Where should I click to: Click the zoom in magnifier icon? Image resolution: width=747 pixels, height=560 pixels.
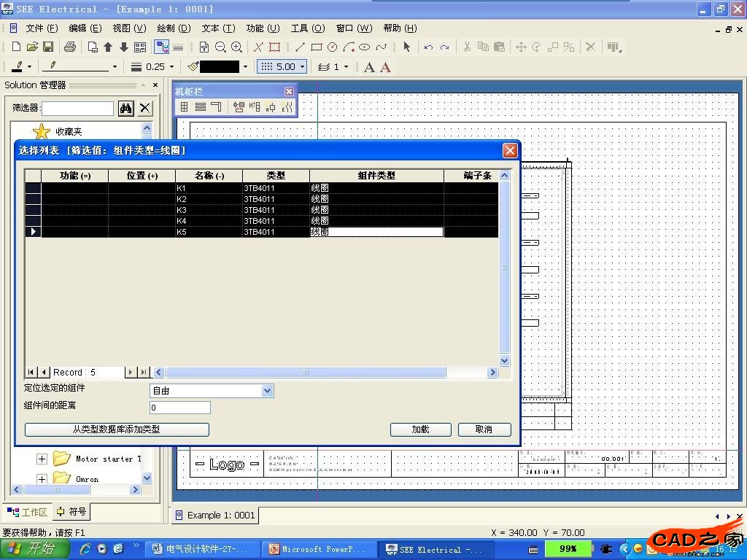(236, 47)
